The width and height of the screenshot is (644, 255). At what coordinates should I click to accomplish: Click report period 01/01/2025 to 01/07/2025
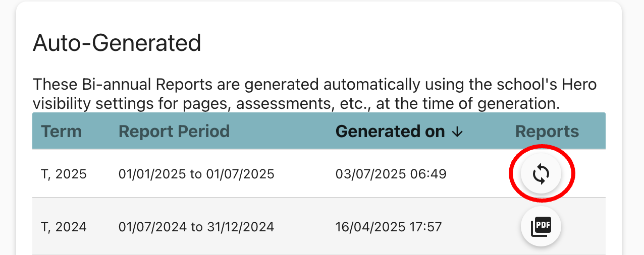196,174
